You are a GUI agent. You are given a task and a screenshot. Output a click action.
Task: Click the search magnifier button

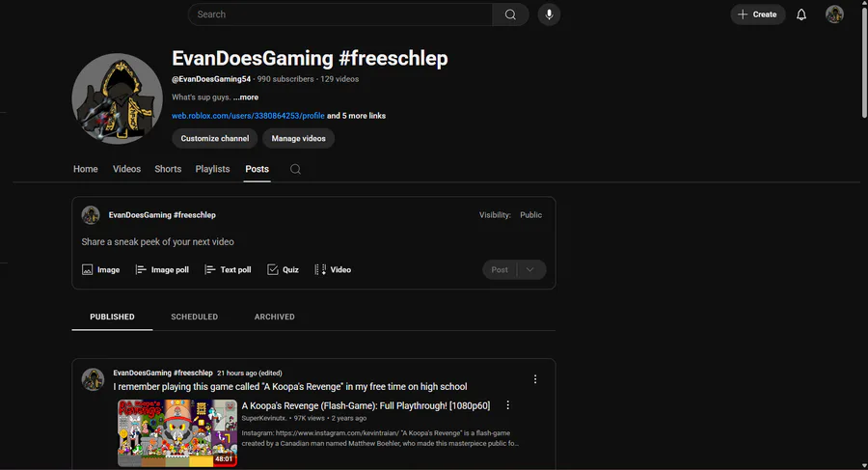click(510, 14)
